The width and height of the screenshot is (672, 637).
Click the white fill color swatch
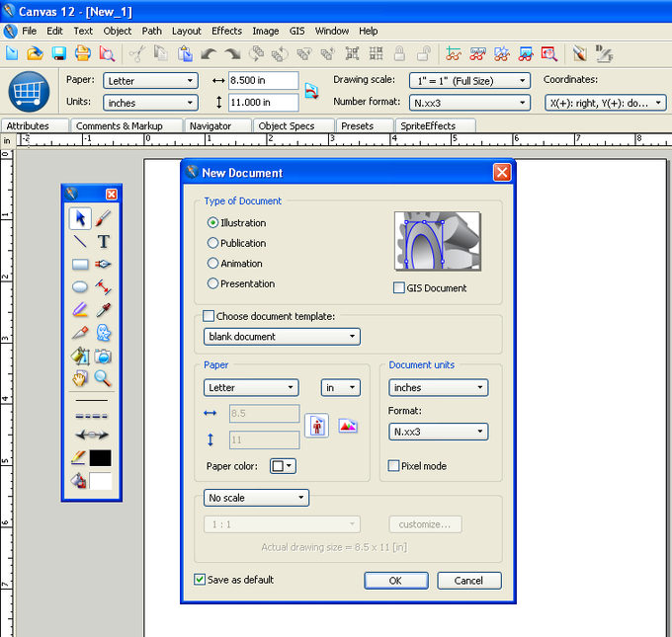pos(100,481)
